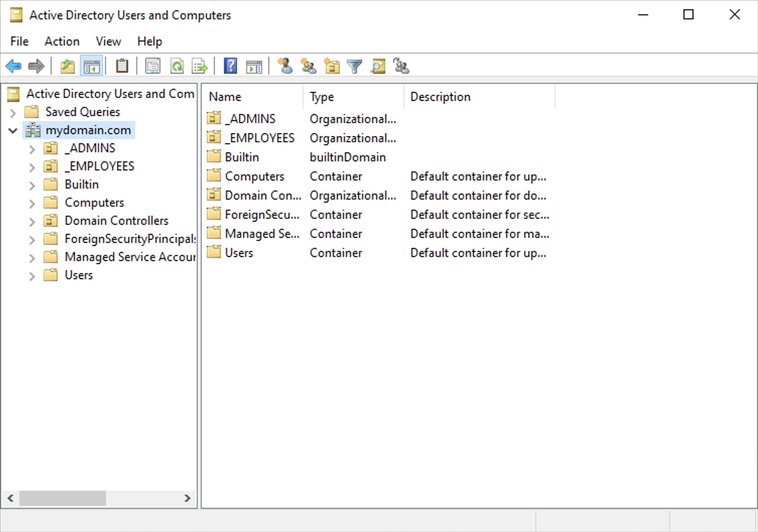The height and width of the screenshot is (532, 758).
Task: Click 'Default container for sec...' description
Action: tap(480, 215)
